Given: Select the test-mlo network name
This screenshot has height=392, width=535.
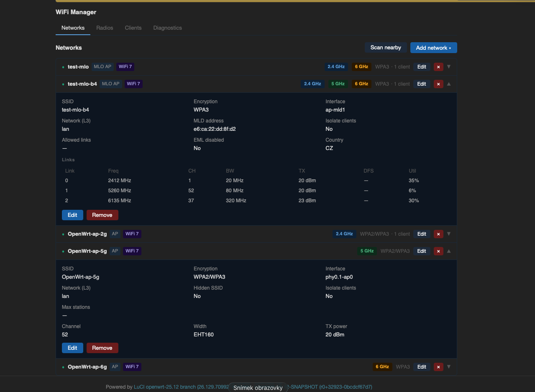Looking at the screenshot, I should pos(78,67).
